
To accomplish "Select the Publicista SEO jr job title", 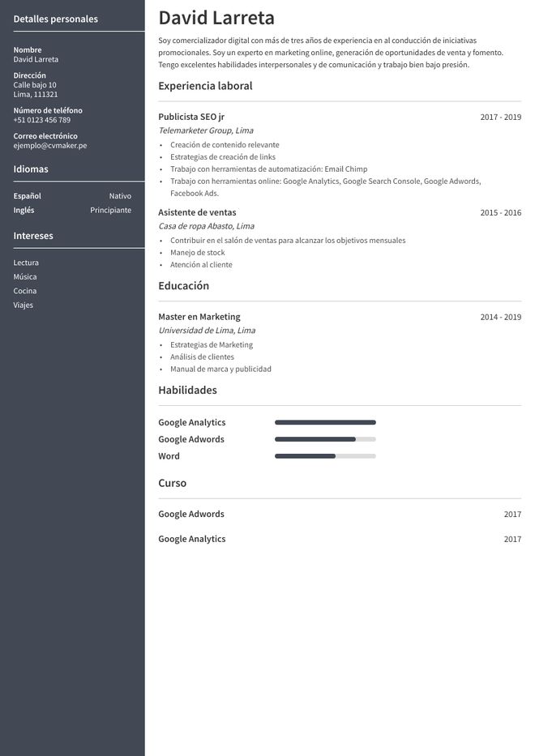I will pos(191,117).
